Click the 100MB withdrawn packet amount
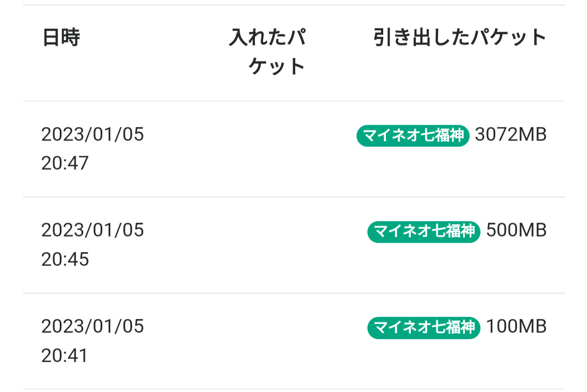This screenshot has width=587, height=392. (x=516, y=327)
